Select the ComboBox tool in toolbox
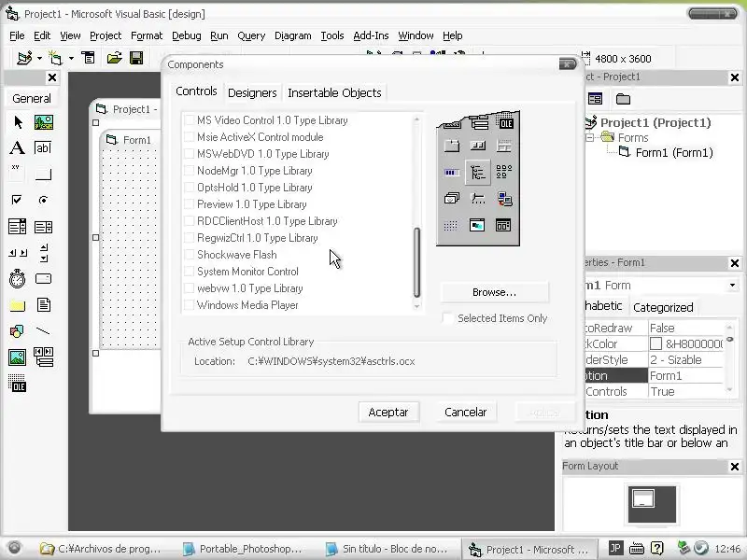Viewport: 747px width, 560px height. [x=18, y=226]
